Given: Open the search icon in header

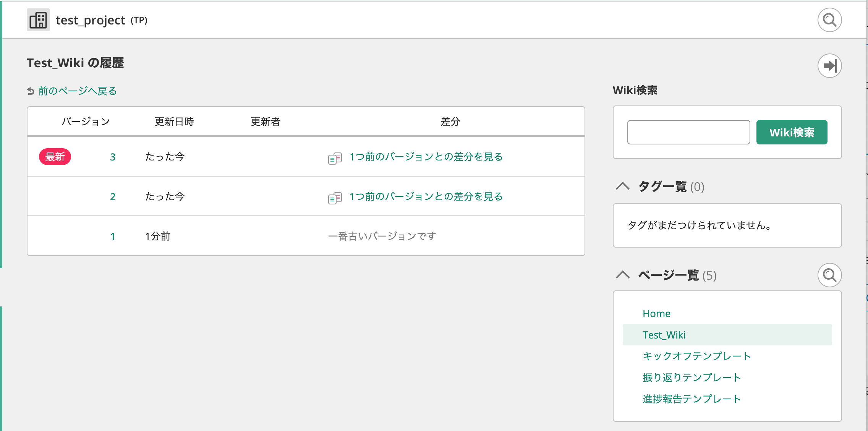Looking at the screenshot, I should click(829, 20).
